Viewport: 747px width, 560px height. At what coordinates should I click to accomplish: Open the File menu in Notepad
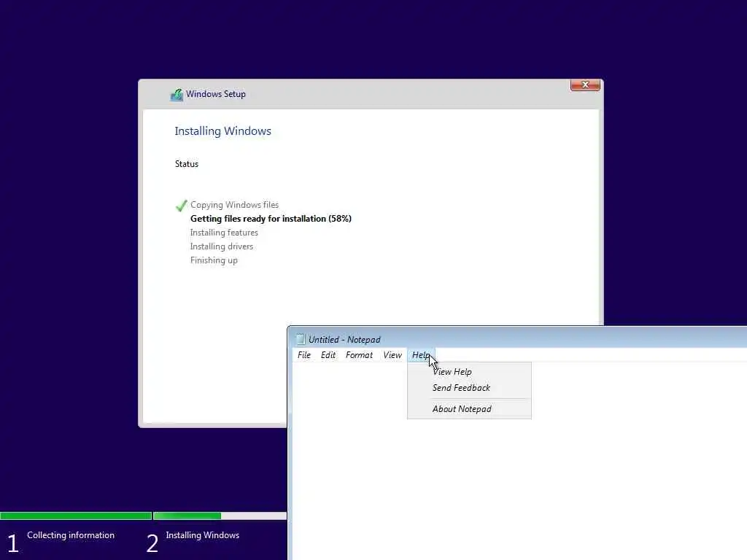[x=304, y=355]
